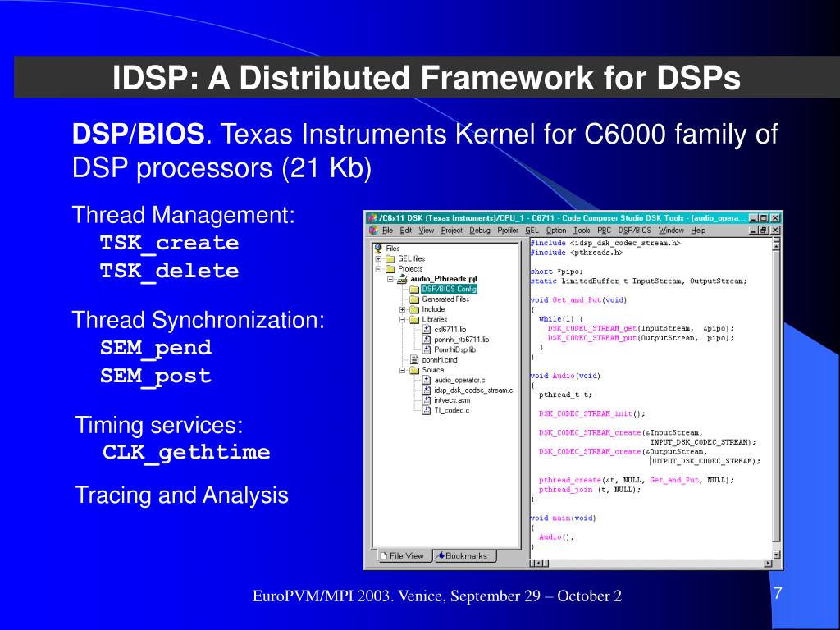
Task: Click the TI_codec.c file icon
Action: click(427, 410)
